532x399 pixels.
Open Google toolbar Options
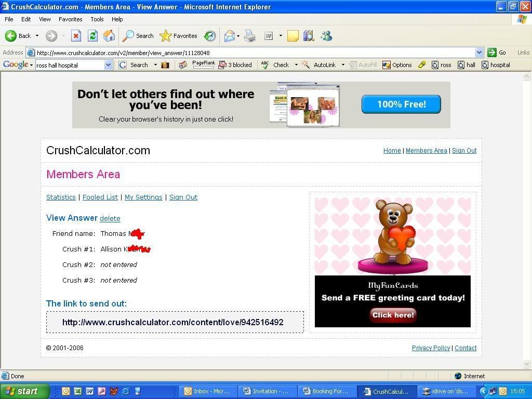(397, 65)
